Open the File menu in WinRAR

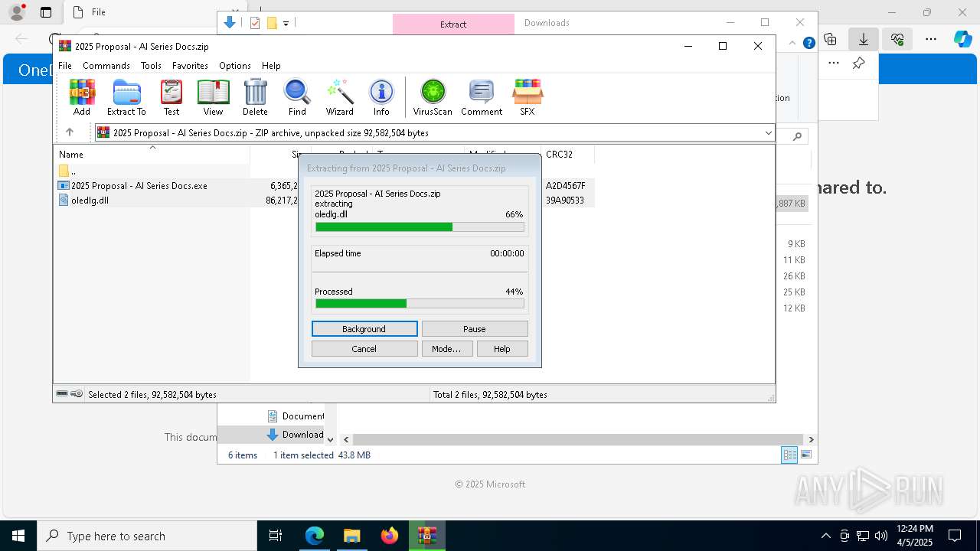click(x=65, y=66)
